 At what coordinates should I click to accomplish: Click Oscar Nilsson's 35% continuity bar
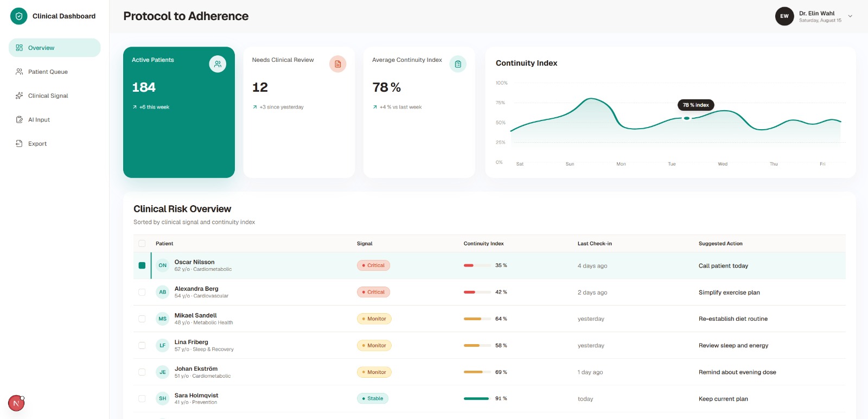476,265
